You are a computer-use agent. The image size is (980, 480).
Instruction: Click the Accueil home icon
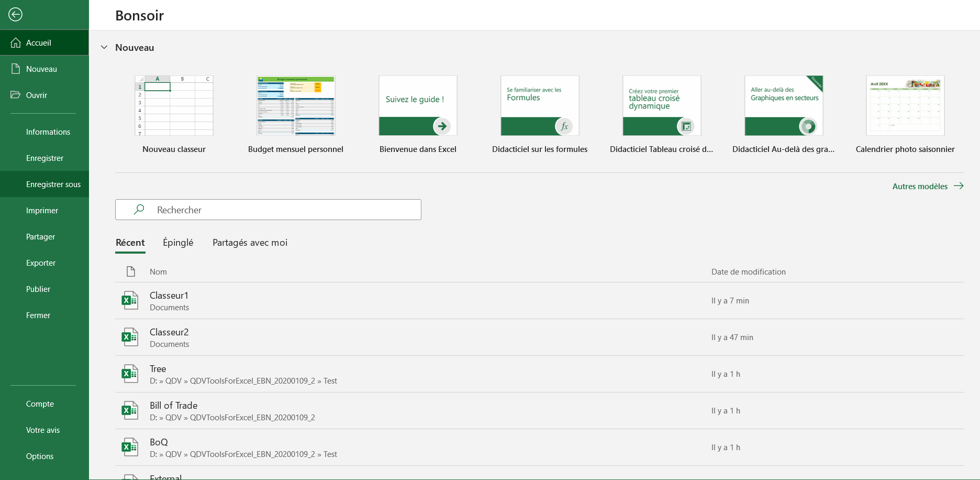point(16,42)
